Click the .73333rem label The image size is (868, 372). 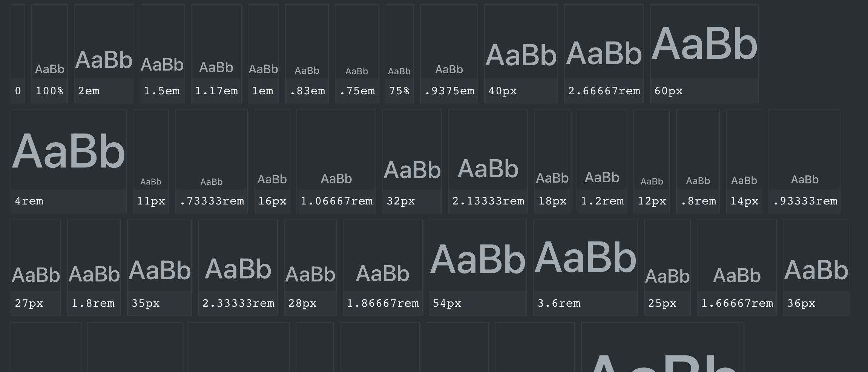212,201
